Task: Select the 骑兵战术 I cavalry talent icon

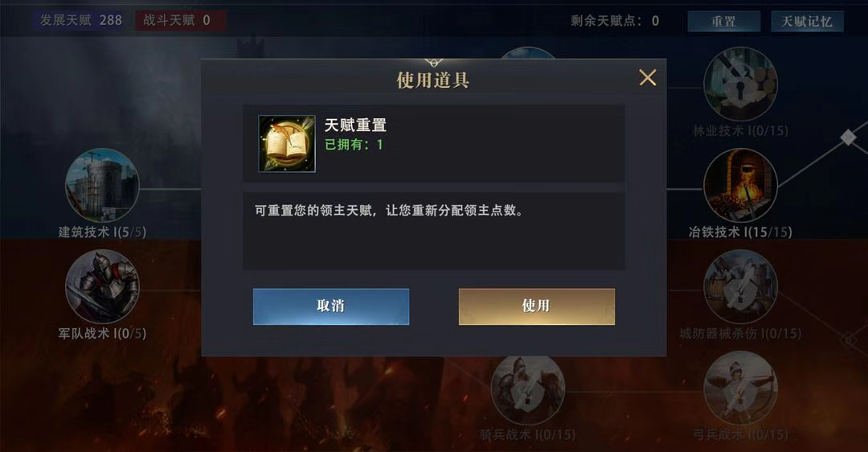Action: coord(527,388)
